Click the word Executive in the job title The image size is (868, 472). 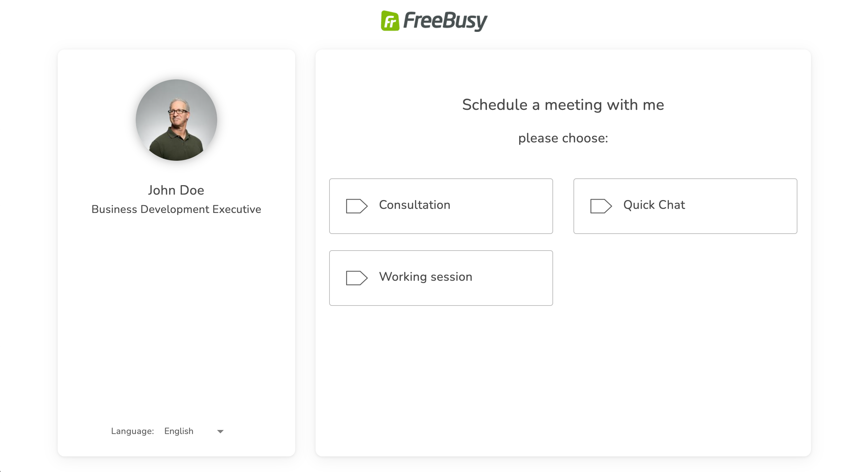click(x=237, y=209)
